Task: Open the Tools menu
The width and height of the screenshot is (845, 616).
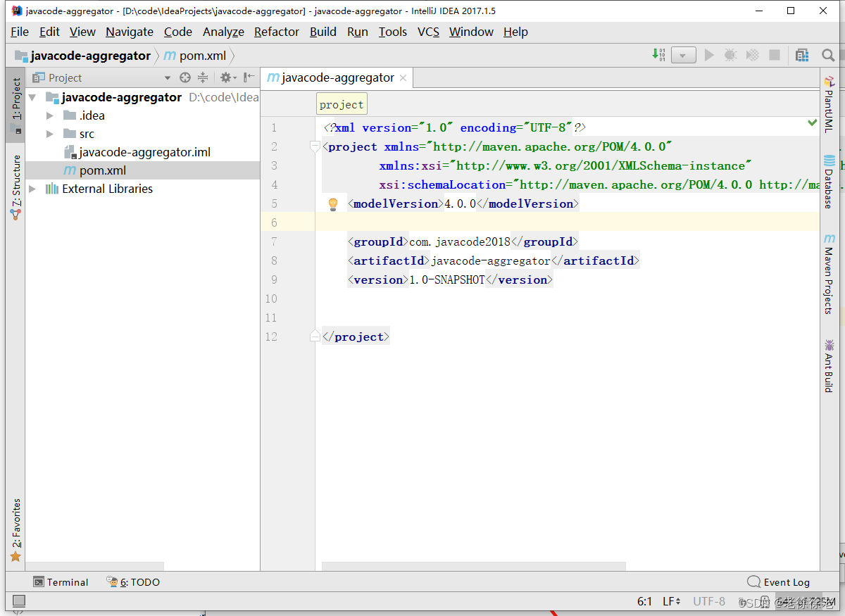Action: tap(393, 32)
